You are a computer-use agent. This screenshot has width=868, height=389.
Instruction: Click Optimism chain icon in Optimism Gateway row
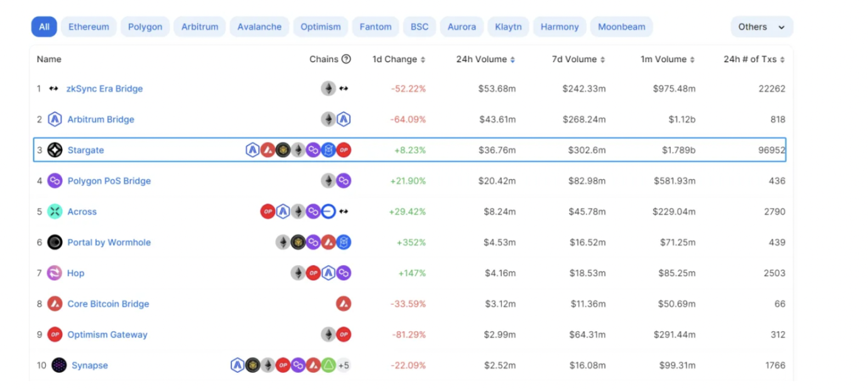tap(344, 335)
